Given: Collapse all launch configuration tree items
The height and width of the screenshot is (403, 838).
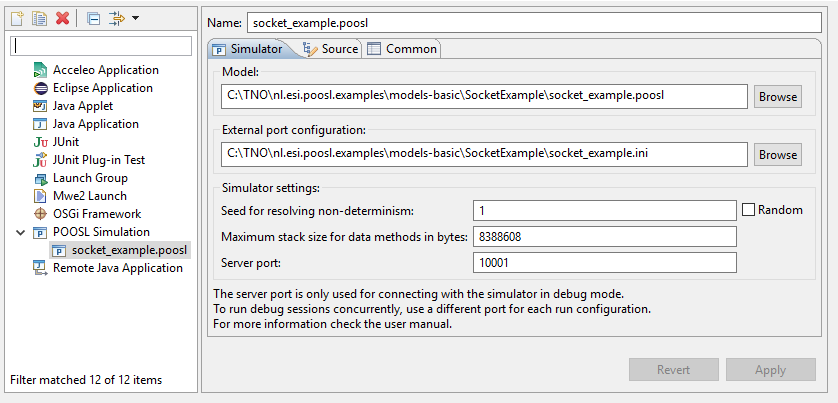Looking at the screenshot, I should coord(93,18).
